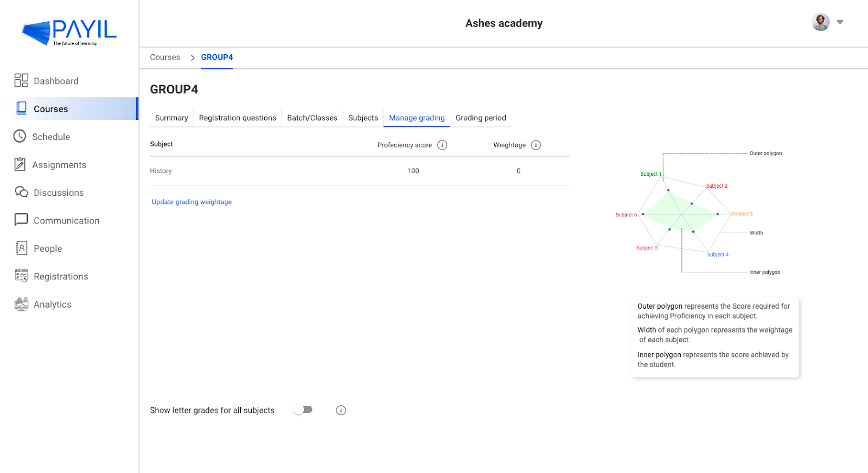Click the Registrations form icon
The width and height of the screenshot is (868, 473).
[21, 276]
